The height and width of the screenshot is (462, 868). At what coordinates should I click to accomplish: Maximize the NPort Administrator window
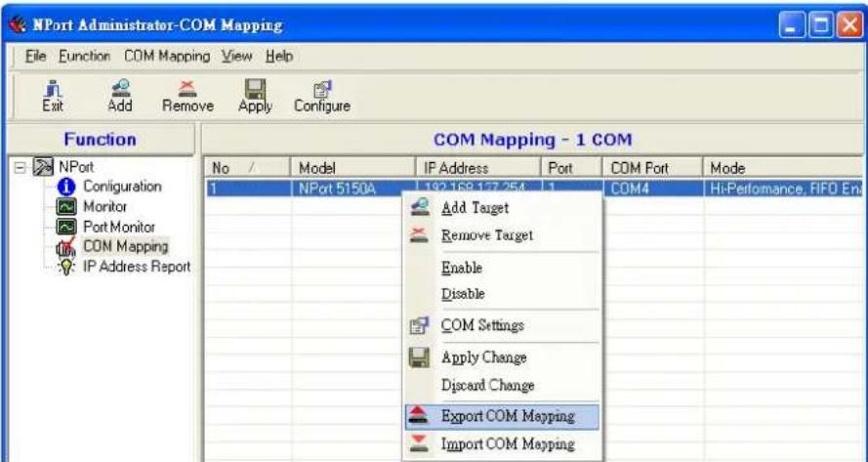coord(821,25)
